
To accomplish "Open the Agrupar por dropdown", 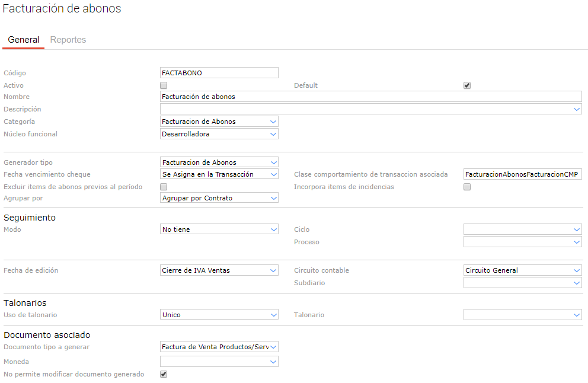I will (219, 198).
